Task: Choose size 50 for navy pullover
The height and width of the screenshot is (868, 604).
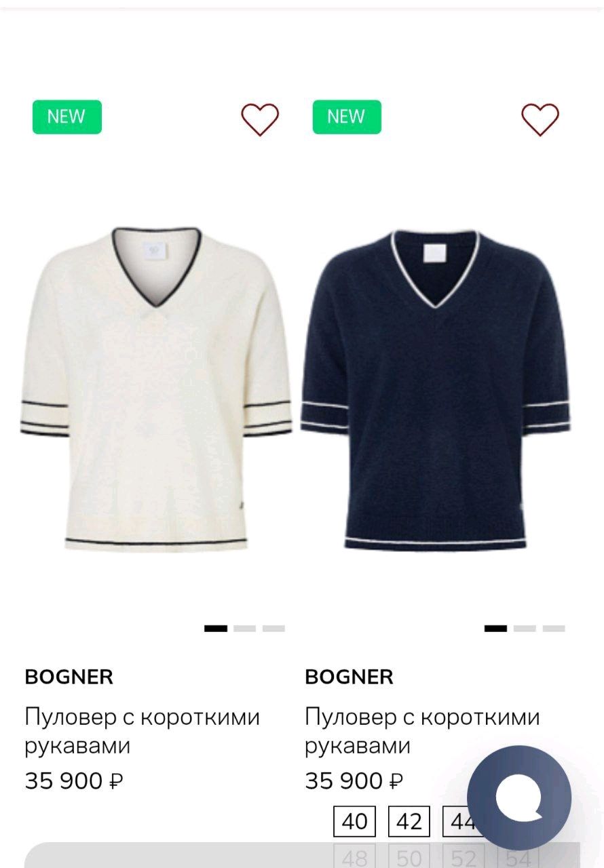Action: point(409,858)
